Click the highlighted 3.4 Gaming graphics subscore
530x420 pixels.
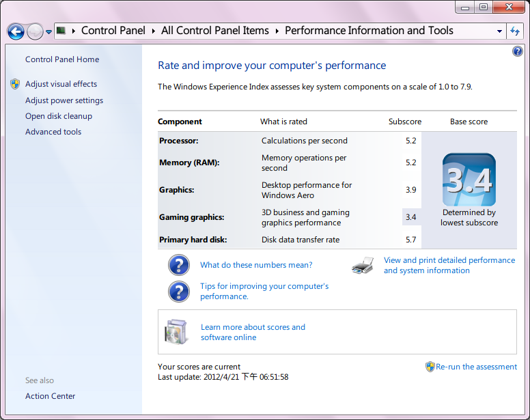tap(411, 217)
